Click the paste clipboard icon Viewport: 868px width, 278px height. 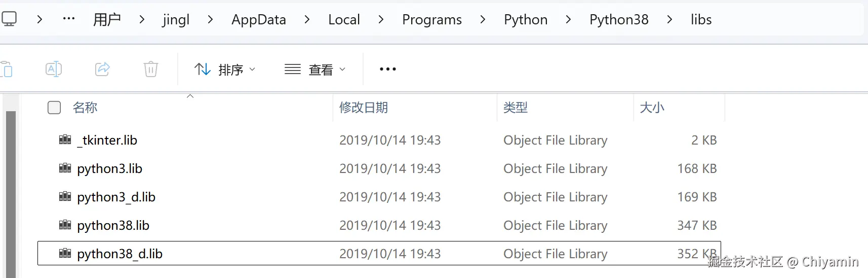pyautogui.click(x=6, y=69)
